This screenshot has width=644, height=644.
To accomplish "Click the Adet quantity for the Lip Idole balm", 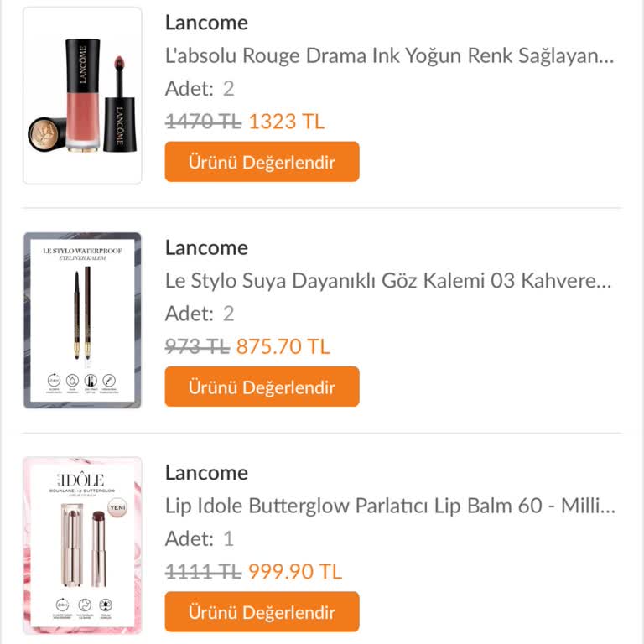I will coord(200,538).
